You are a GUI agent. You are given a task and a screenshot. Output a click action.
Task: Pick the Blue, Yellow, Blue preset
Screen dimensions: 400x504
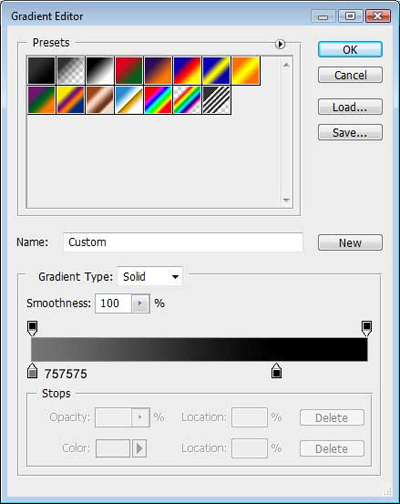(x=216, y=71)
